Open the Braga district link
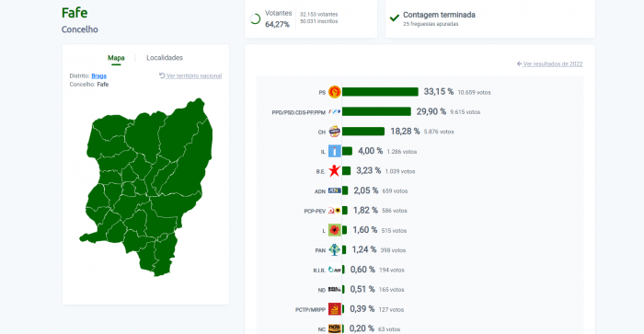644x334 pixels. (99, 76)
